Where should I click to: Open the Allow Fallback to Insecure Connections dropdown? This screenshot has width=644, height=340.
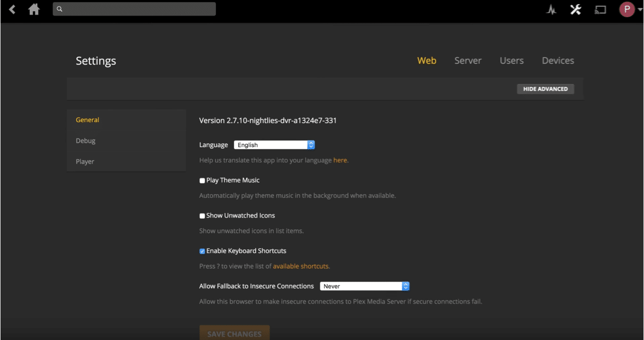point(364,286)
